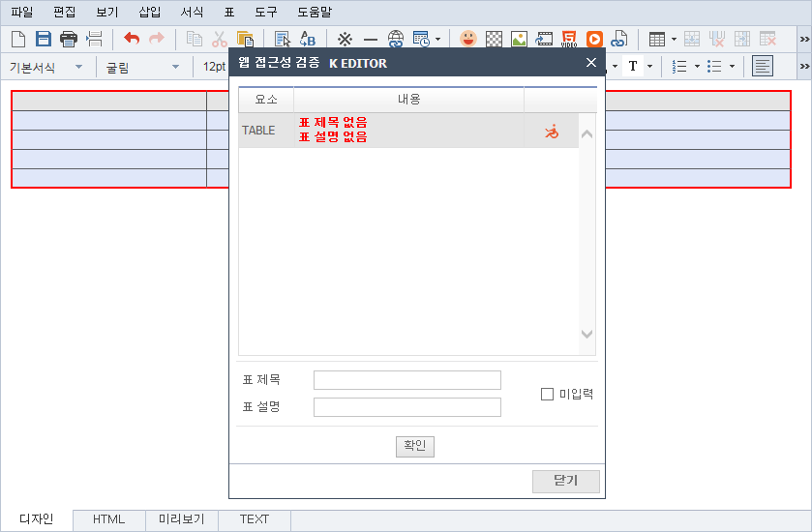
Task: Switch to the 미리보기 tab
Action: click(x=181, y=519)
